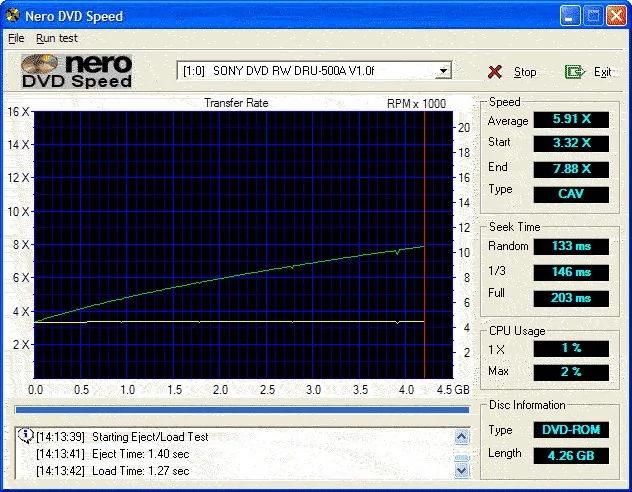Click the Average speed value 5.91 X
The height and width of the screenshot is (492, 632).
pos(571,119)
